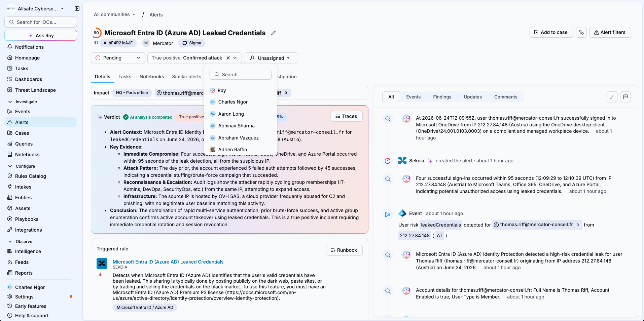Focus the Search for IOCs field
This screenshot has width=644, height=321.
(x=41, y=22)
